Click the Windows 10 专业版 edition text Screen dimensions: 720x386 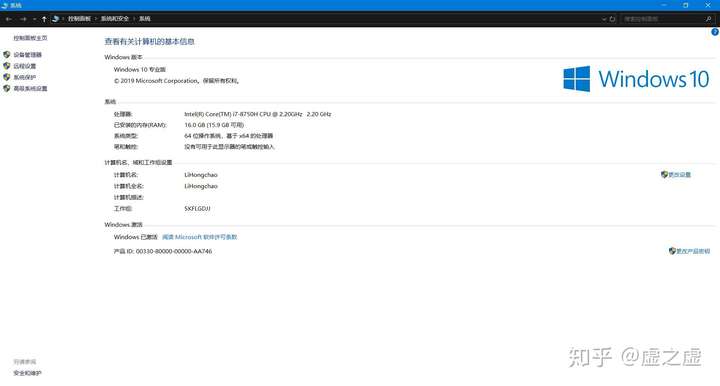pos(140,70)
